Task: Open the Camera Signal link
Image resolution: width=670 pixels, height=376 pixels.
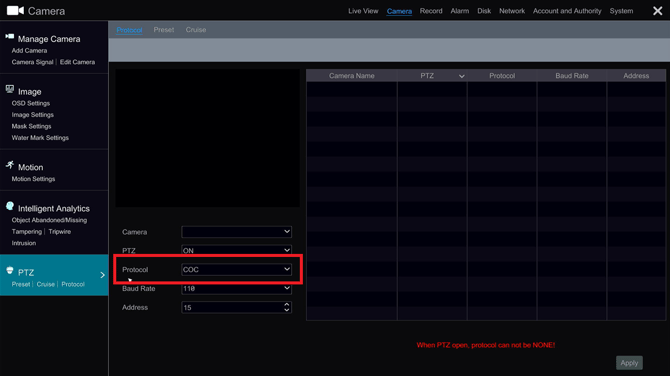Action: click(x=32, y=62)
